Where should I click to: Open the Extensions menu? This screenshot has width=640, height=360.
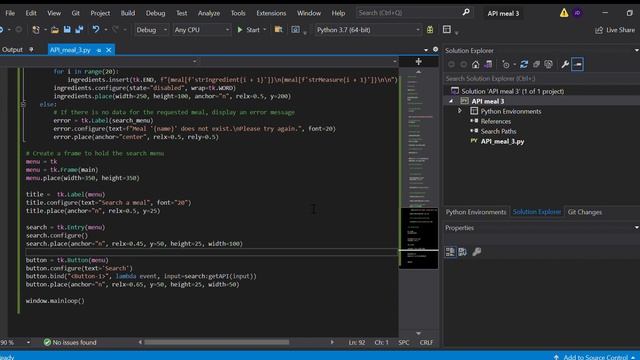click(x=271, y=13)
